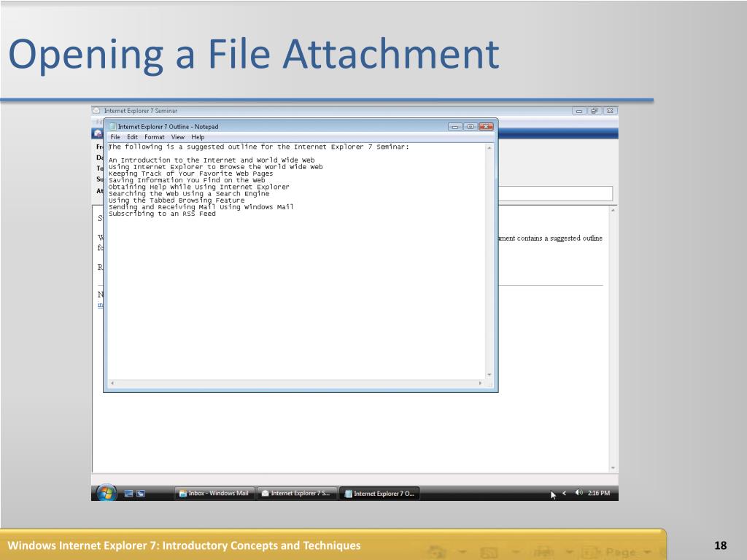Screen dimensions: 747x560
Task: Click the volume speaker icon in tray
Action: click(578, 492)
